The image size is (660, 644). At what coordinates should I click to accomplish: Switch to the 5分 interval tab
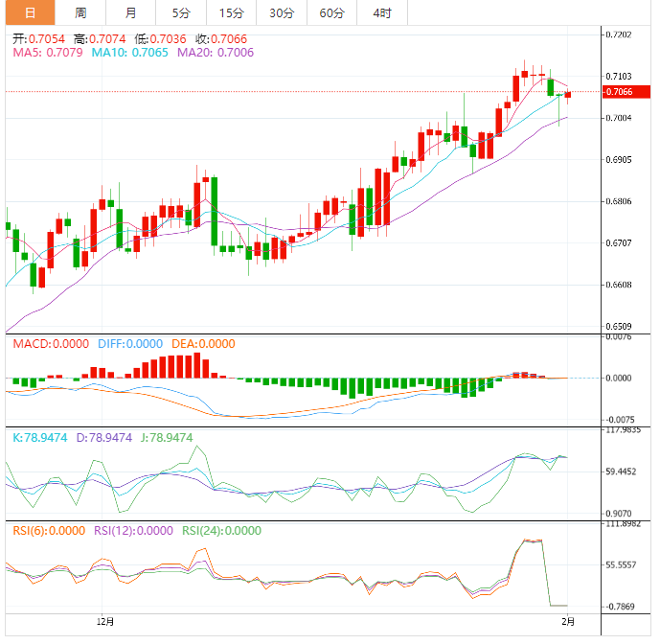[x=181, y=12]
